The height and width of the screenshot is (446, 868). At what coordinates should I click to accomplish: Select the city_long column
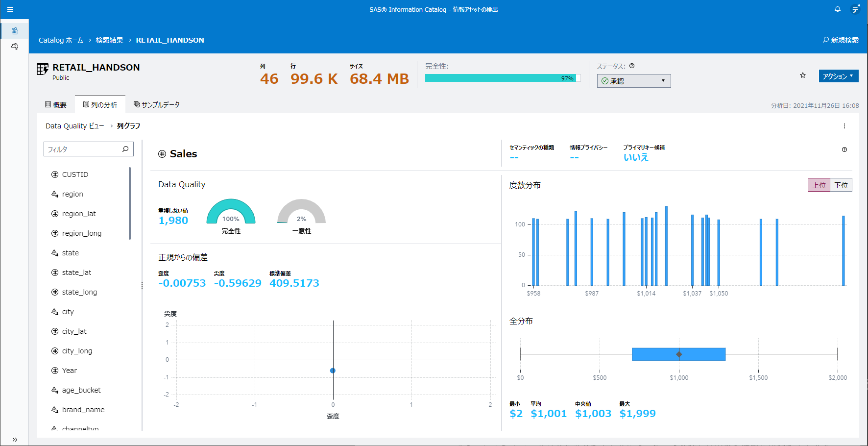[x=77, y=351]
